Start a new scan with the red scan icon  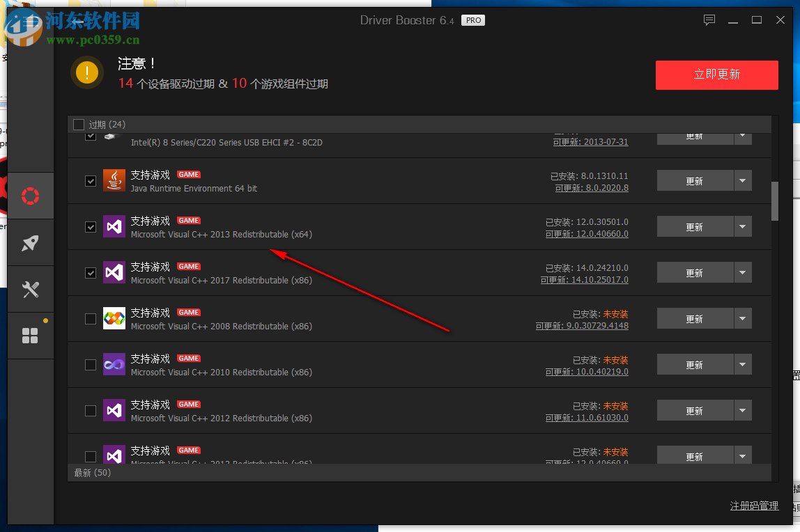coord(30,196)
